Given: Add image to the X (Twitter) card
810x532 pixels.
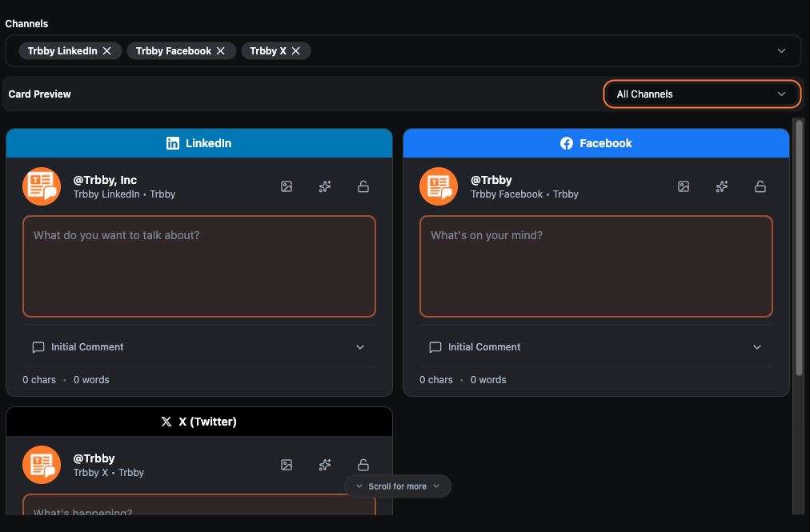Looking at the screenshot, I should [x=287, y=465].
